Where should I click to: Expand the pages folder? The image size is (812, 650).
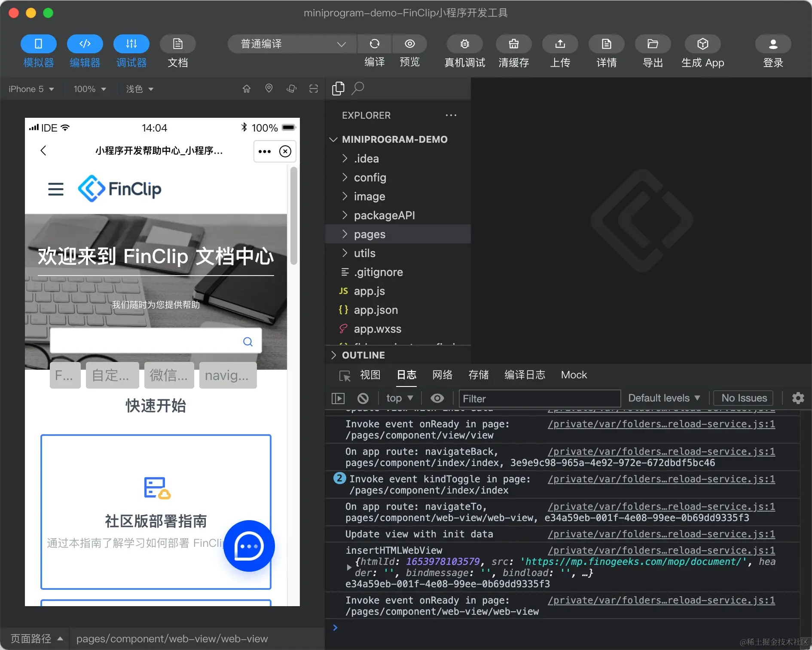[x=398, y=234]
